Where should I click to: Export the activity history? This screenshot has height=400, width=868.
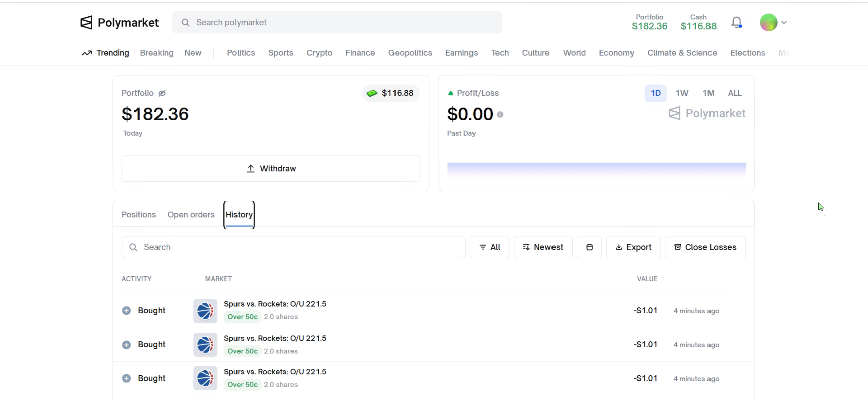[634, 247]
